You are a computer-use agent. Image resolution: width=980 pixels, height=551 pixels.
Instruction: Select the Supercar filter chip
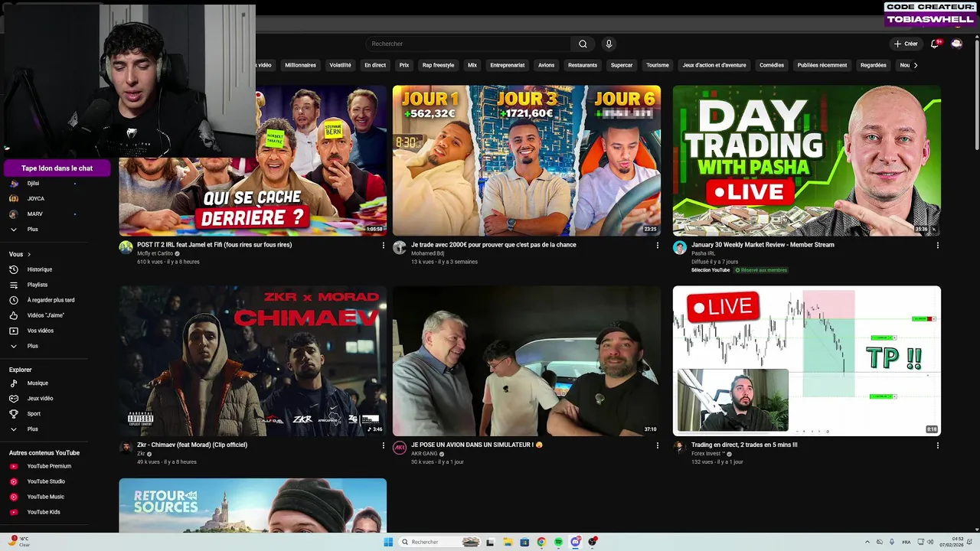[622, 65]
